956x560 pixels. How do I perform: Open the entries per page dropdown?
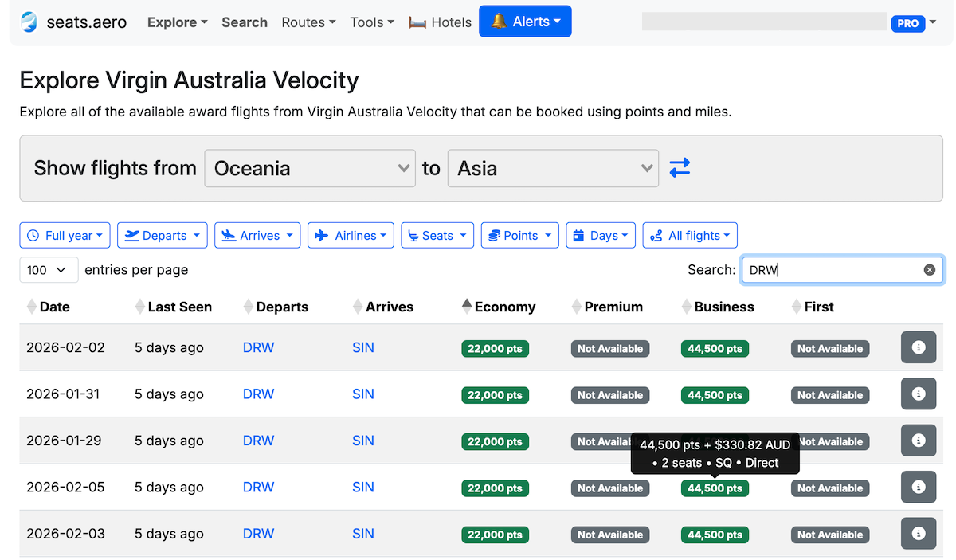tap(49, 269)
